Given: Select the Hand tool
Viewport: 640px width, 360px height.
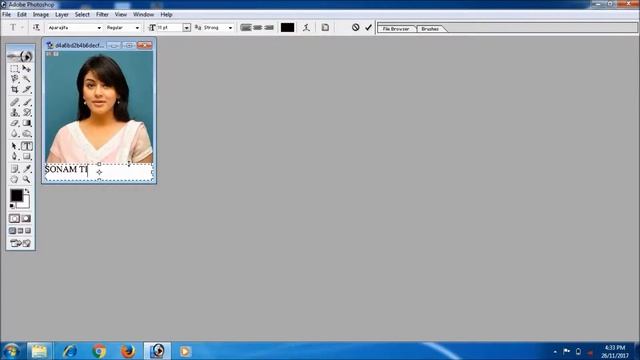Looking at the screenshot, I should [15, 179].
